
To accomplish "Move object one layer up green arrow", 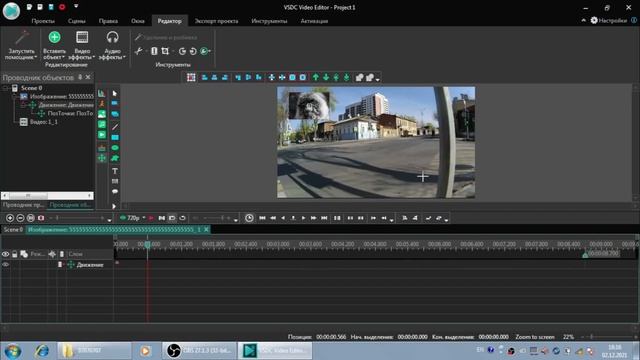I will pos(316,77).
